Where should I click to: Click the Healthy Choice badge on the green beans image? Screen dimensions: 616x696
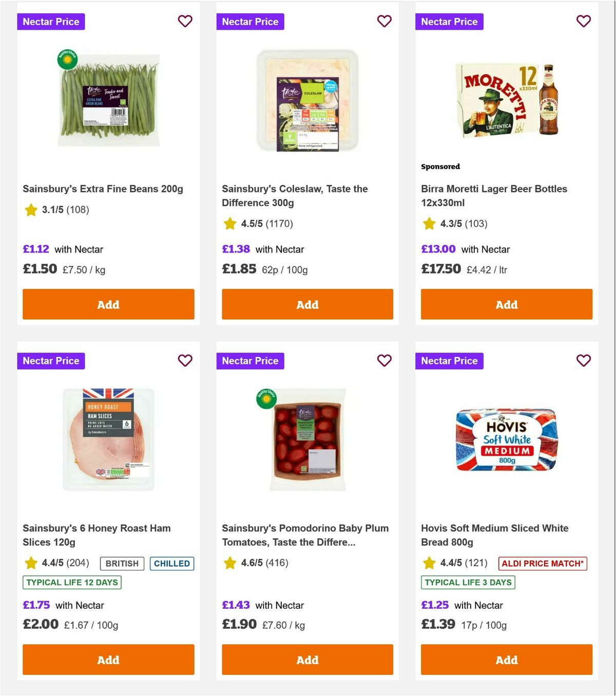coord(67,59)
